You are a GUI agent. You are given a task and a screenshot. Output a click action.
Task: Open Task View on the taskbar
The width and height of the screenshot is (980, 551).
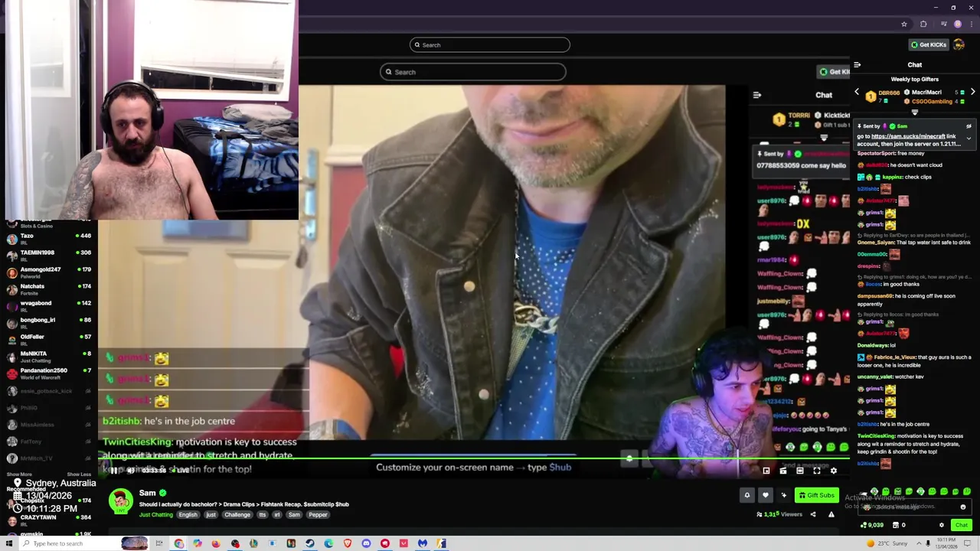(159, 543)
